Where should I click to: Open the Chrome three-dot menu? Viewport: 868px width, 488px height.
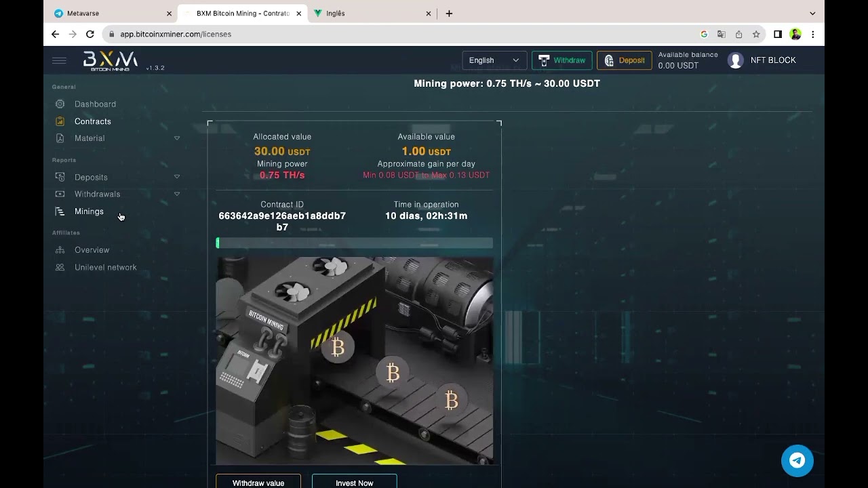click(x=812, y=34)
